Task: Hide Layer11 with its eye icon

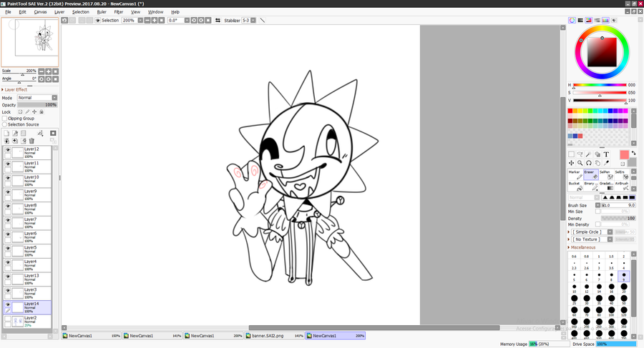Action: point(8,164)
